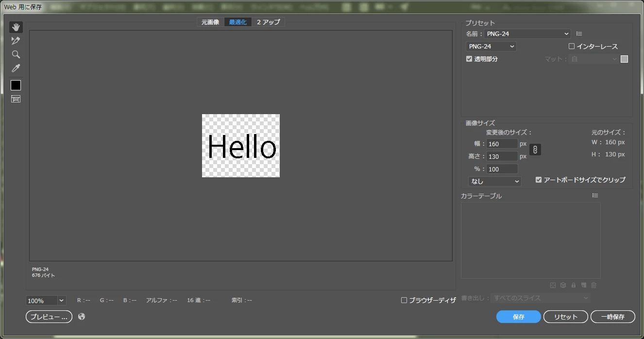
Task: Click the 'PNG-24' label under preview
Action: click(40, 270)
